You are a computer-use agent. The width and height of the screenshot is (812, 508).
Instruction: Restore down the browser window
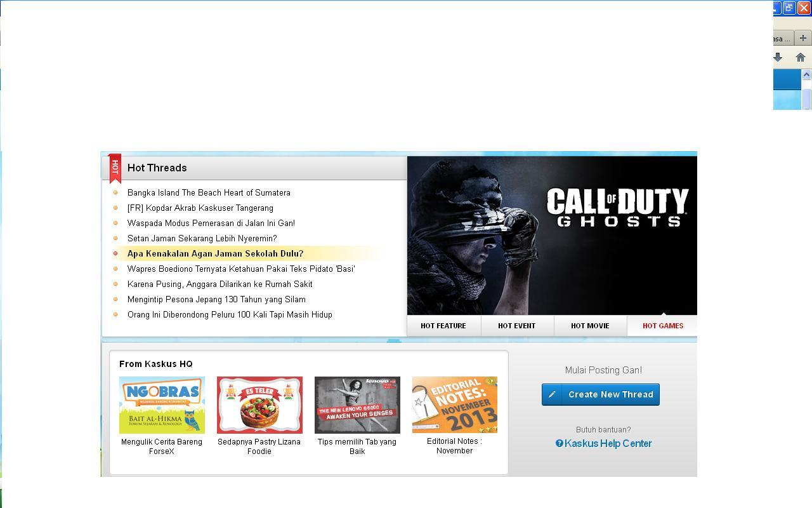[x=789, y=8]
